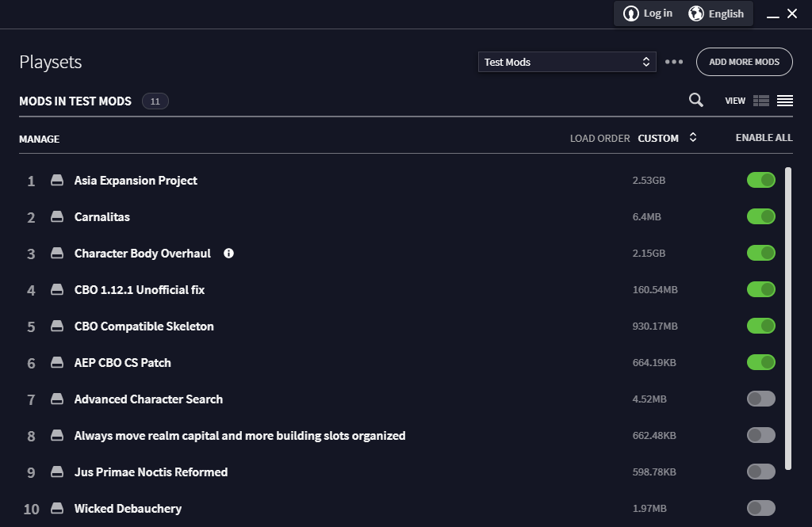Turn off CBO Compatible Skeleton toggle
The image size is (812, 527).
760,327
